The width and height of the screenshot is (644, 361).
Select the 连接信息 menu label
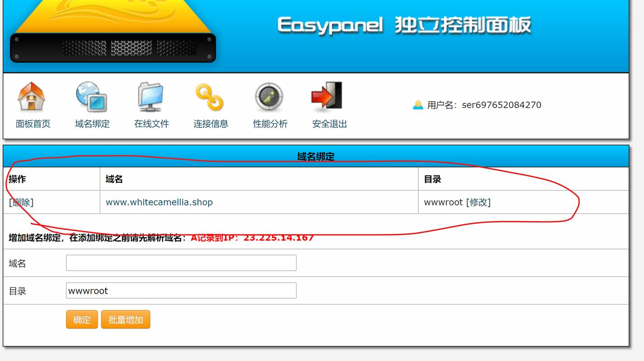point(211,124)
